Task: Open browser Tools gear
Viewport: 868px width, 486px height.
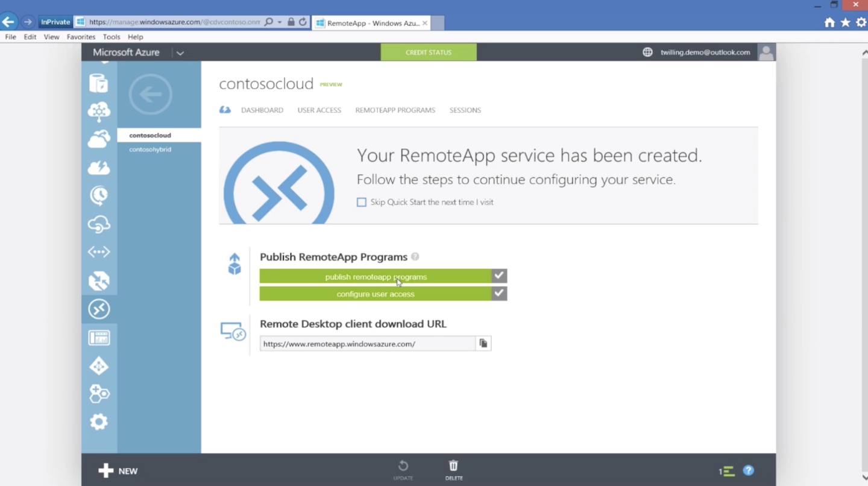Action: tap(861, 22)
